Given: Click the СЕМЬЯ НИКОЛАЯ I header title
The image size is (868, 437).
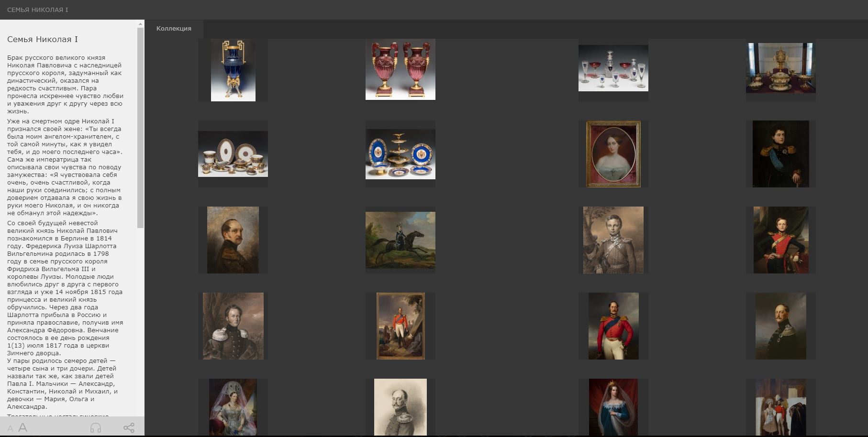Looking at the screenshot, I should (37, 10).
